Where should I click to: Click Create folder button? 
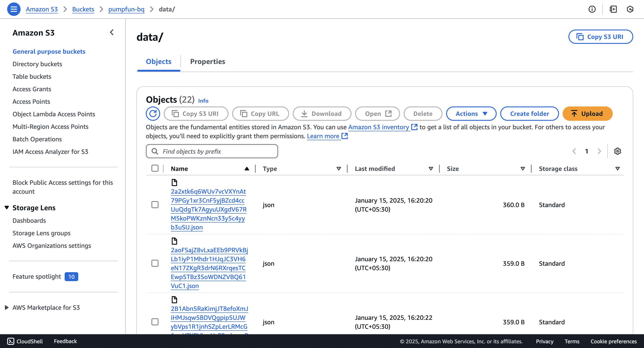(529, 114)
